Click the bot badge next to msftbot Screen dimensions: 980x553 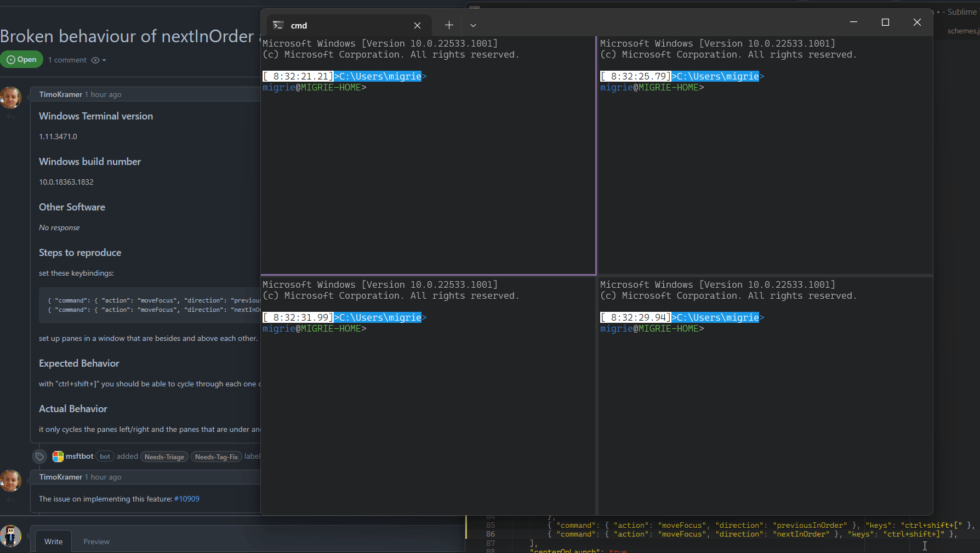tap(105, 456)
